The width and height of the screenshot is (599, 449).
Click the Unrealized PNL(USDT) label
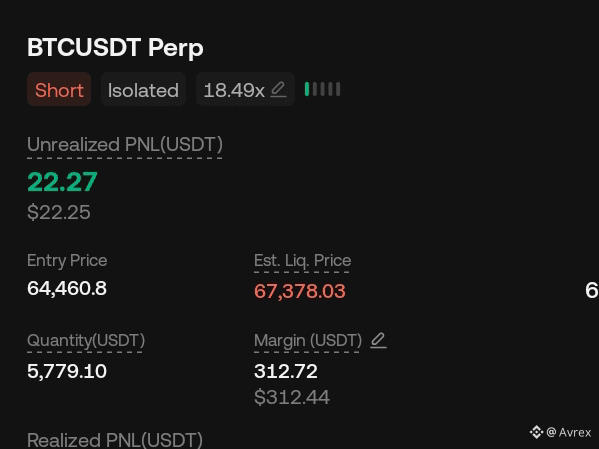(x=125, y=144)
